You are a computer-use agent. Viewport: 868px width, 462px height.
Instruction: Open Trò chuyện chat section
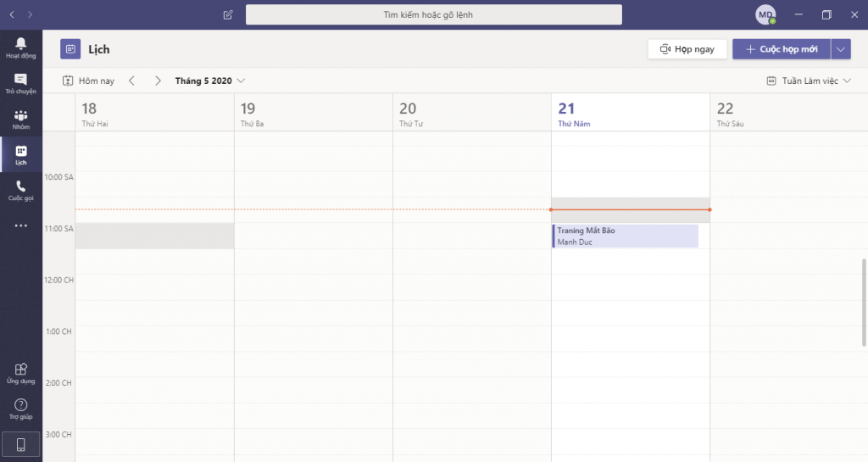pos(21,84)
